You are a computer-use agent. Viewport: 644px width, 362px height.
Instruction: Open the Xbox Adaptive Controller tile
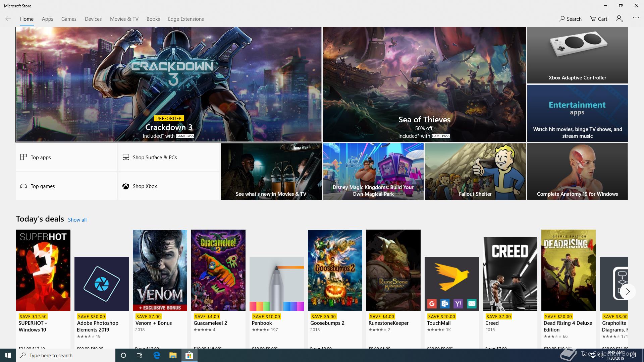click(x=577, y=55)
